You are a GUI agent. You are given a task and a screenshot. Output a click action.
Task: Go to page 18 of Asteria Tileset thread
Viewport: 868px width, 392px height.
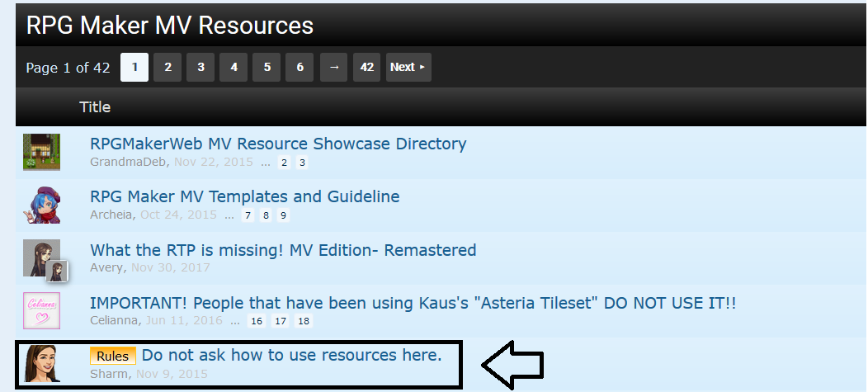pyautogui.click(x=304, y=321)
